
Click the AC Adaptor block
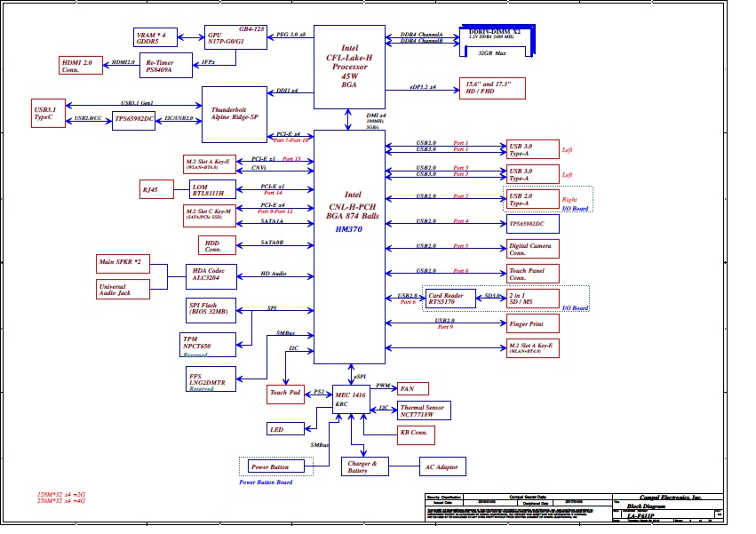(x=442, y=466)
